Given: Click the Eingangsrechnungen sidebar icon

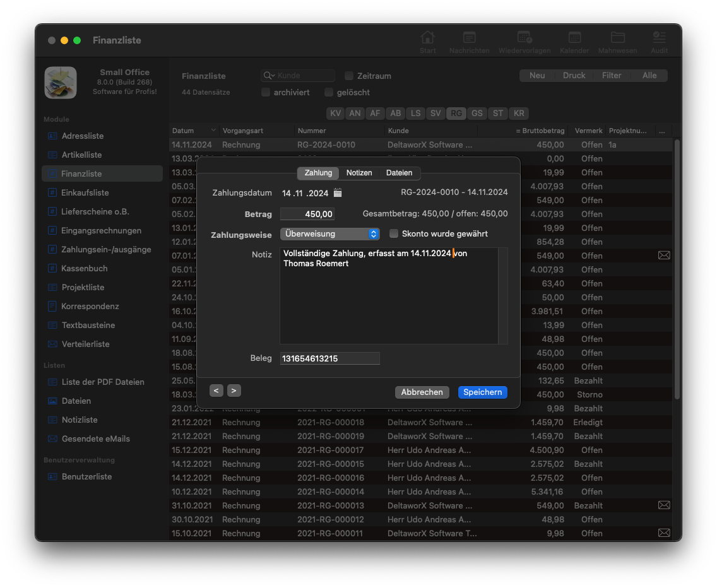Looking at the screenshot, I should (52, 230).
